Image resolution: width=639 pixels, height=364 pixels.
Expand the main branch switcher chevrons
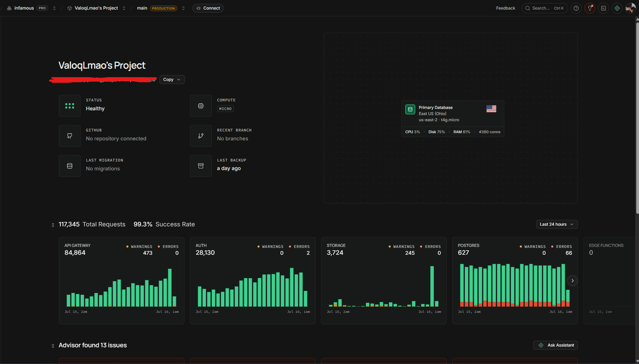coord(183,8)
